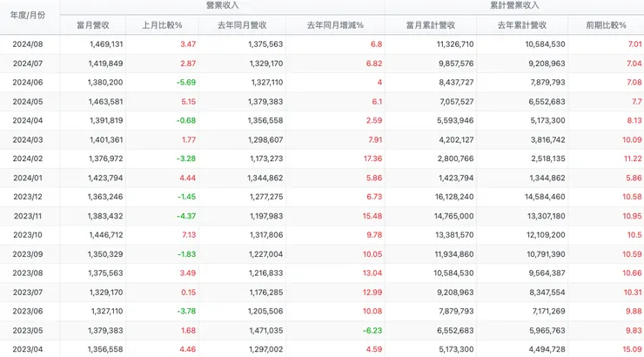Select the 2024/01 row date cell
This screenshot has width=644, height=357.
28,178
